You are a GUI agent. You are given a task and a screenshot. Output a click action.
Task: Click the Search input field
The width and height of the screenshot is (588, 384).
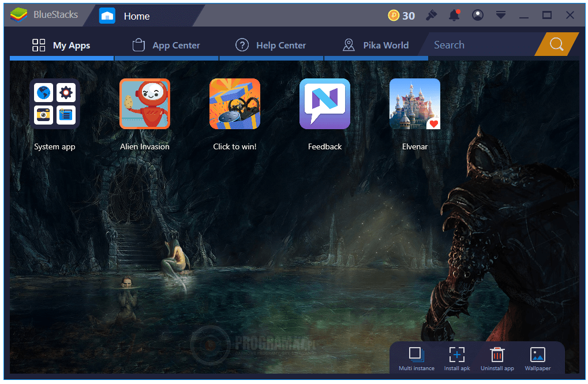point(482,44)
